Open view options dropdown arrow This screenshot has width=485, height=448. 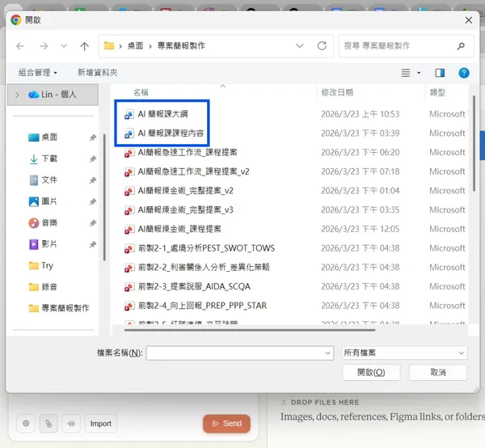click(x=419, y=73)
